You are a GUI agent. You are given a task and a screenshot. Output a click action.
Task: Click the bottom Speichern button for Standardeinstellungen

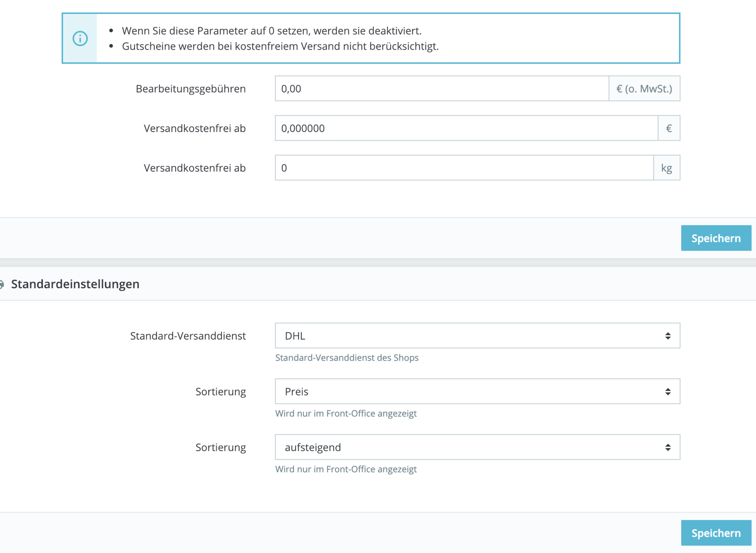pyautogui.click(x=715, y=533)
